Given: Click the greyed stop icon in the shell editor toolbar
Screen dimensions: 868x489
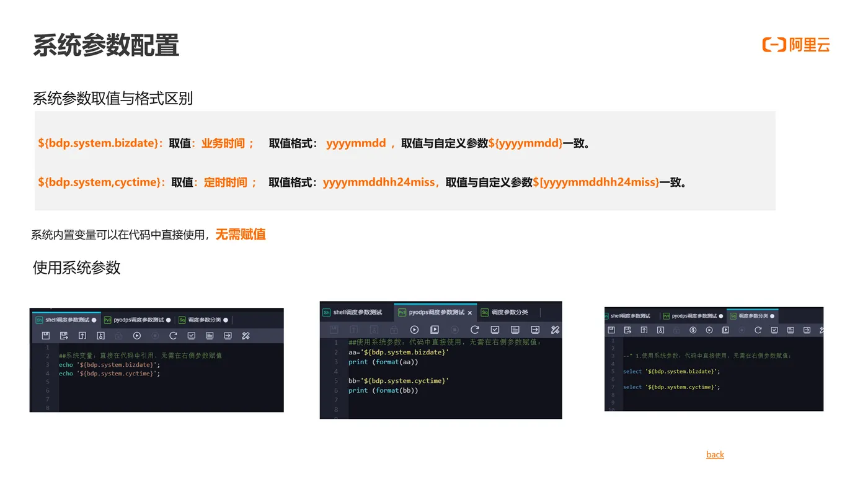Looking at the screenshot, I should (x=155, y=336).
